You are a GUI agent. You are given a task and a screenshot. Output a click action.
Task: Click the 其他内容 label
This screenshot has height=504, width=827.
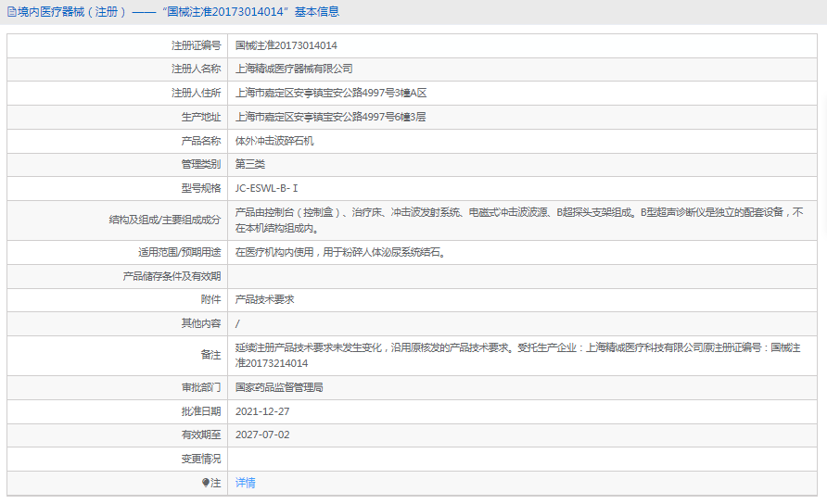coord(201,322)
